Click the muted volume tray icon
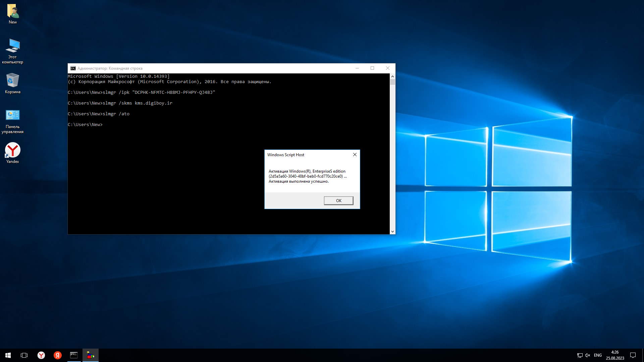644x362 pixels. [x=588, y=355]
